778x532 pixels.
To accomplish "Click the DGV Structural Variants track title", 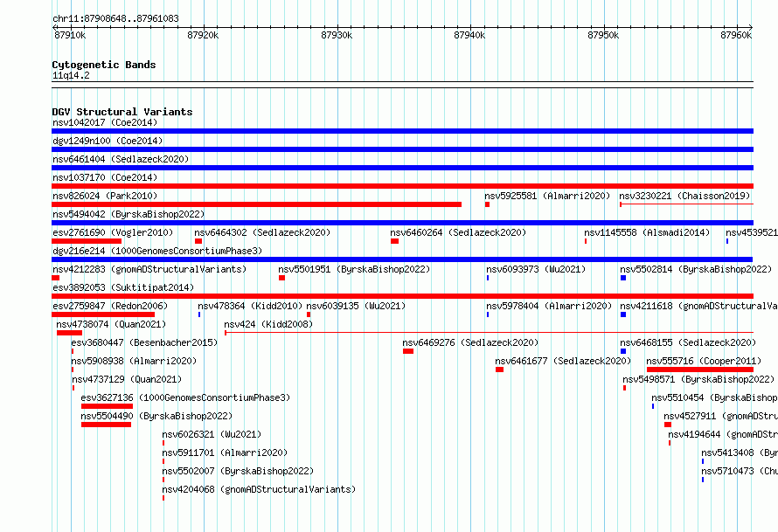I will point(122,112).
